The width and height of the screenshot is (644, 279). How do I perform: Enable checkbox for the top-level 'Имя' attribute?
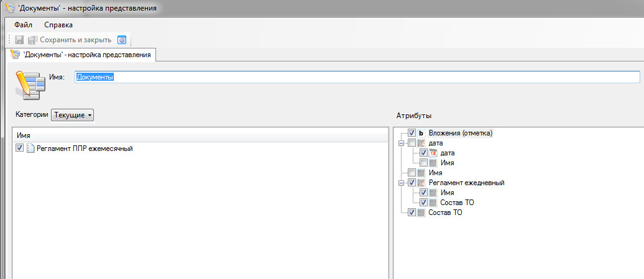click(x=412, y=173)
